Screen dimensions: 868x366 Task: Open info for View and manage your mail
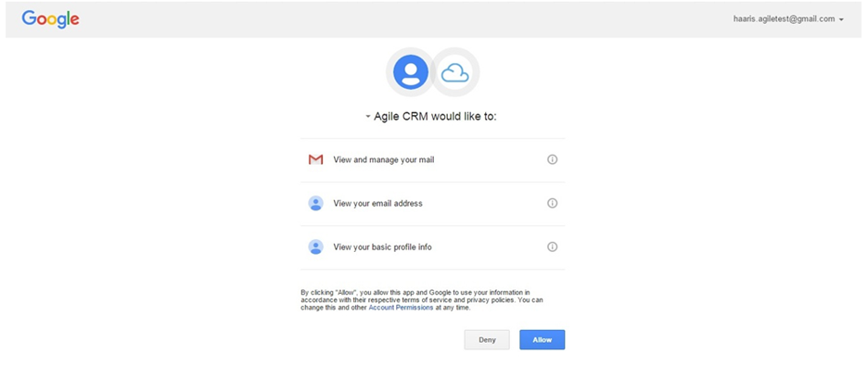pos(552,159)
